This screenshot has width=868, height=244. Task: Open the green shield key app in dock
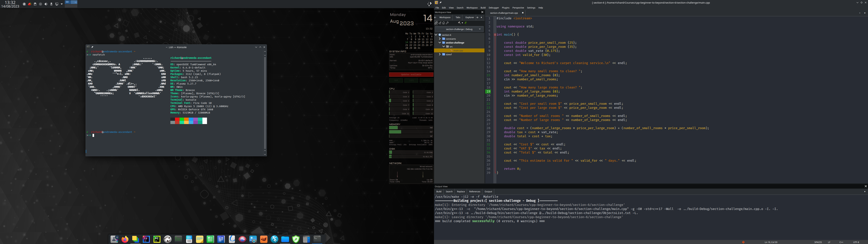[295, 239]
